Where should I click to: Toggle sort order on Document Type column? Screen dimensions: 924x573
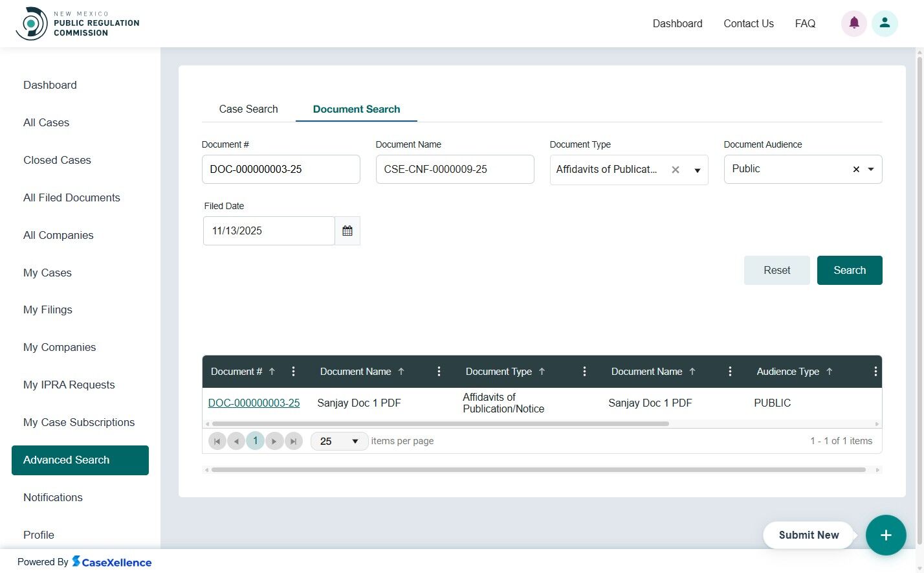click(x=542, y=371)
